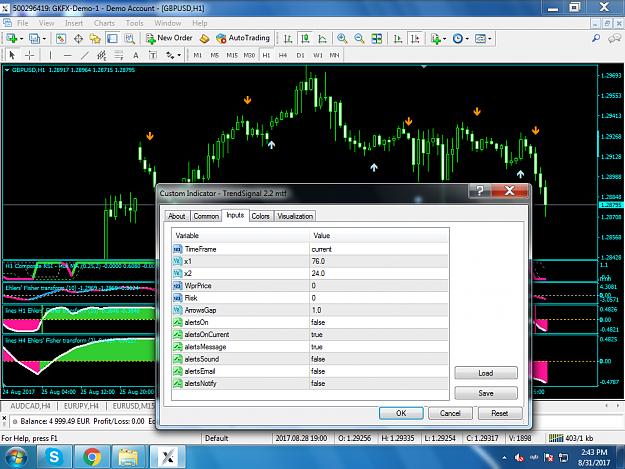The height and width of the screenshot is (469, 625).
Task: Zoom out the chart with magnifier minus
Action: [359, 39]
